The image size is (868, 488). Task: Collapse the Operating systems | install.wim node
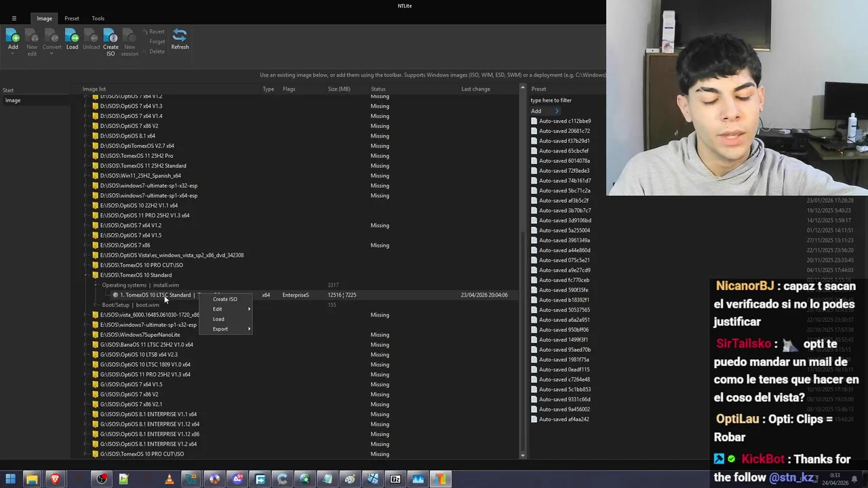96,285
